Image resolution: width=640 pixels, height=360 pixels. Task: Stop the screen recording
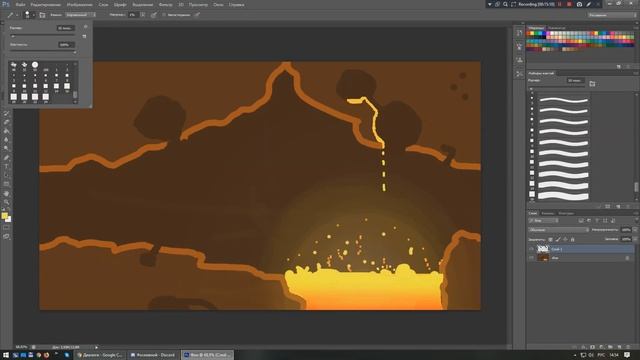pos(569,4)
